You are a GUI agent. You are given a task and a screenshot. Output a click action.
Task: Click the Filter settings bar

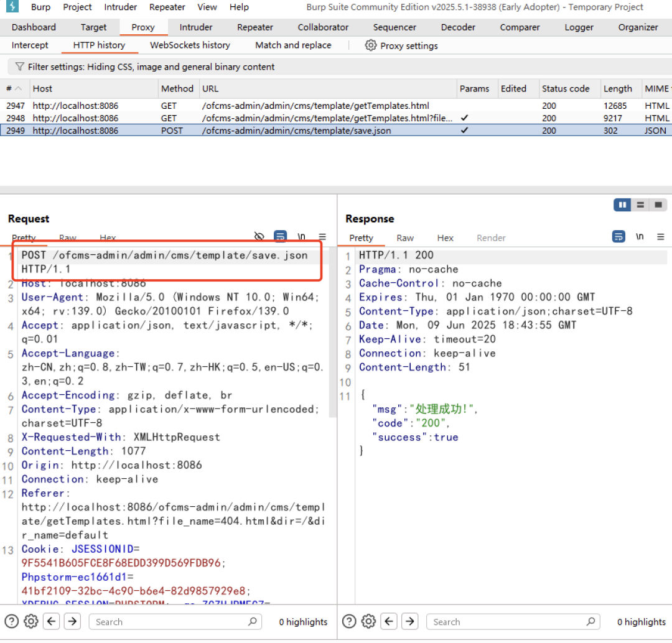(x=340, y=67)
